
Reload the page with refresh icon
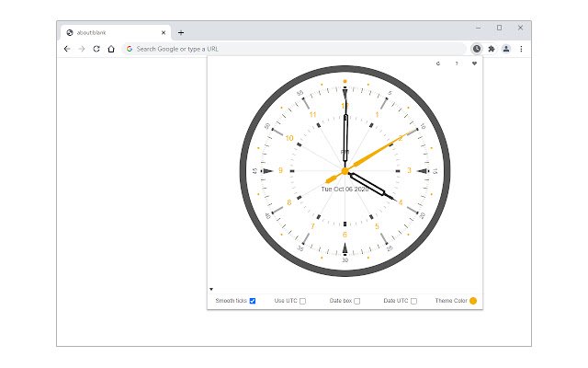(x=96, y=49)
